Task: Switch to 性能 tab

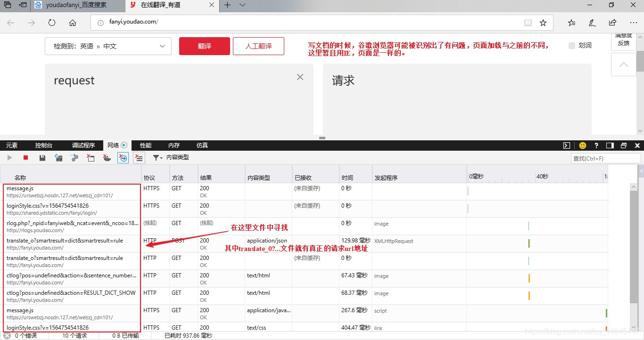Action: 146,146
